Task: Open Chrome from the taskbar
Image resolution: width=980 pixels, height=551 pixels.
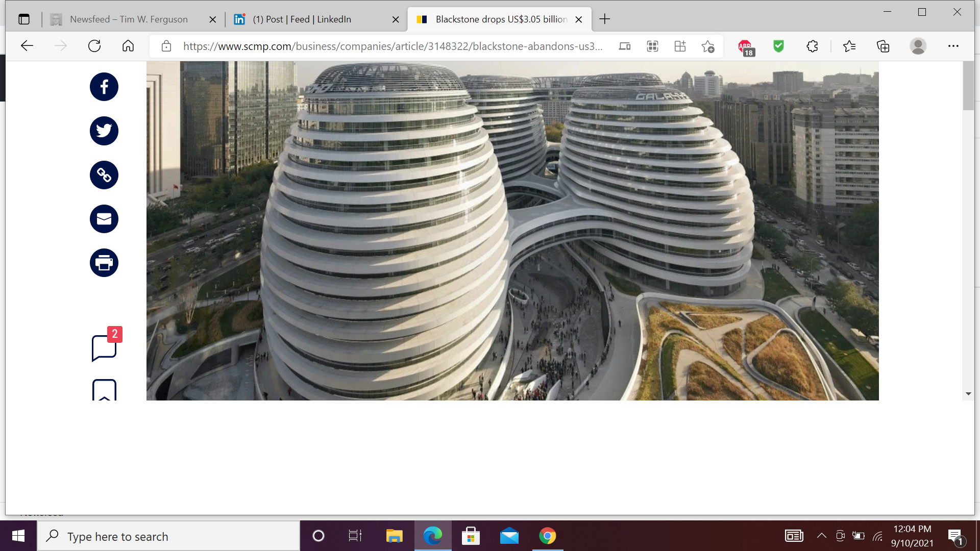Action: [x=547, y=536]
